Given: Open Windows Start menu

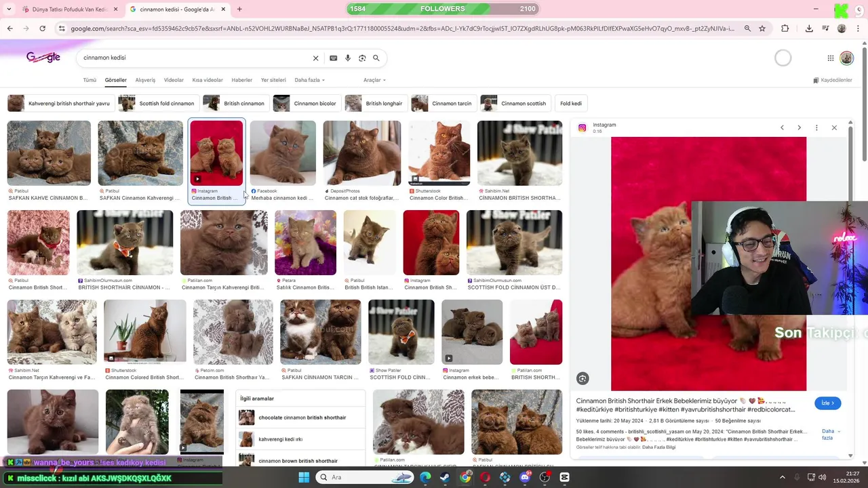Looking at the screenshot, I should [304, 477].
